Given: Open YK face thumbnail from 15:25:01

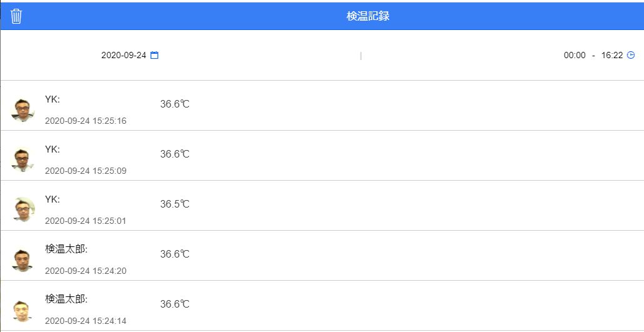Looking at the screenshot, I should (x=23, y=209).
